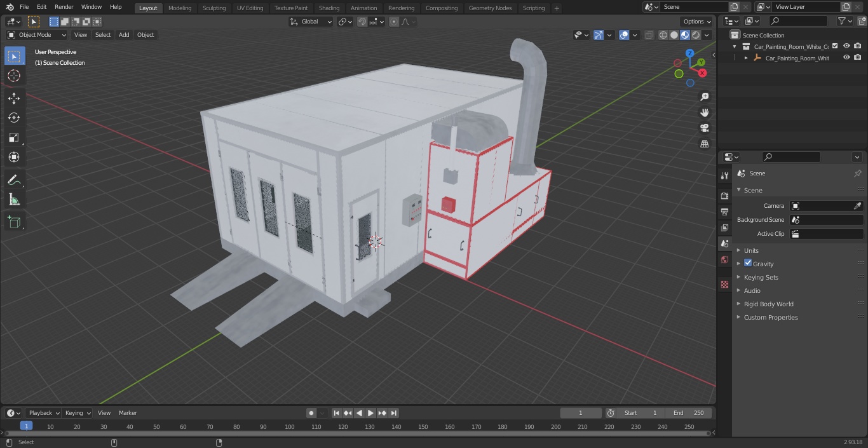
Task: Set select mode to Extend selection
Action: click(65, 22)
